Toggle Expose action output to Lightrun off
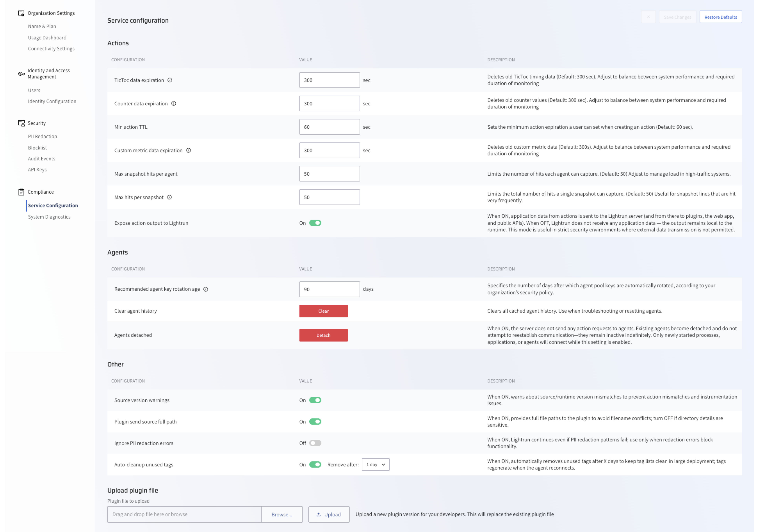Screen dimensions: 757x532 pos(315,223)
